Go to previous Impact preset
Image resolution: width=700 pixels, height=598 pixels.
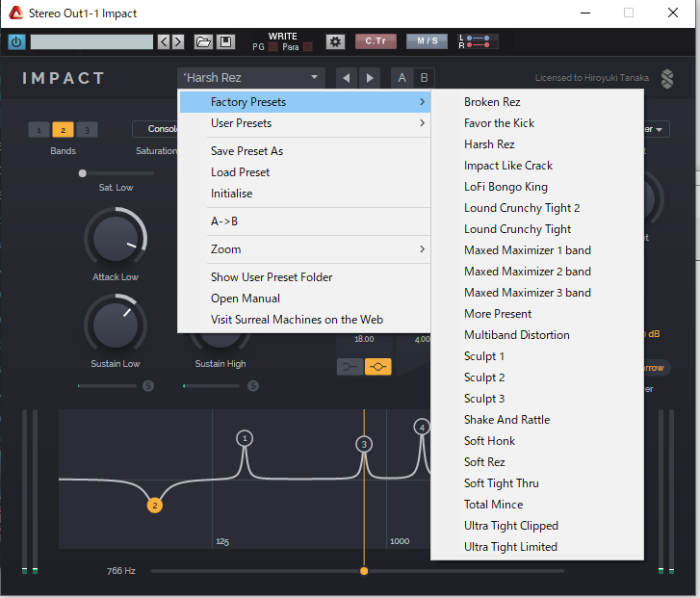click(x=347, y=78)
